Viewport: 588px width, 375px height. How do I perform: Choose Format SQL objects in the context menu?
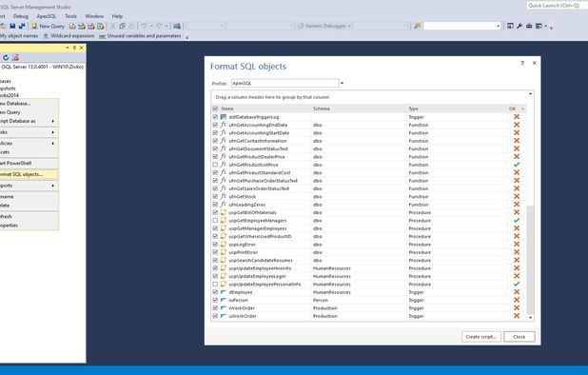(29, 174)
